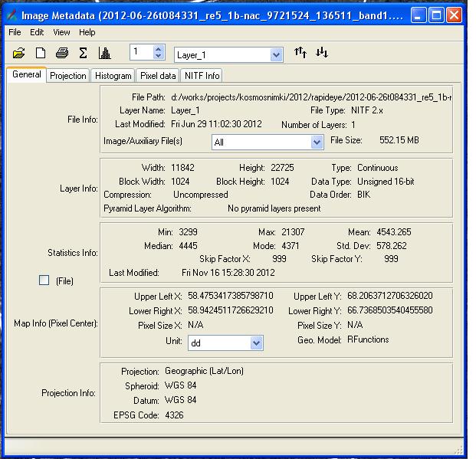
Task: Click the print metadata icon
Action: click(62, 53)
